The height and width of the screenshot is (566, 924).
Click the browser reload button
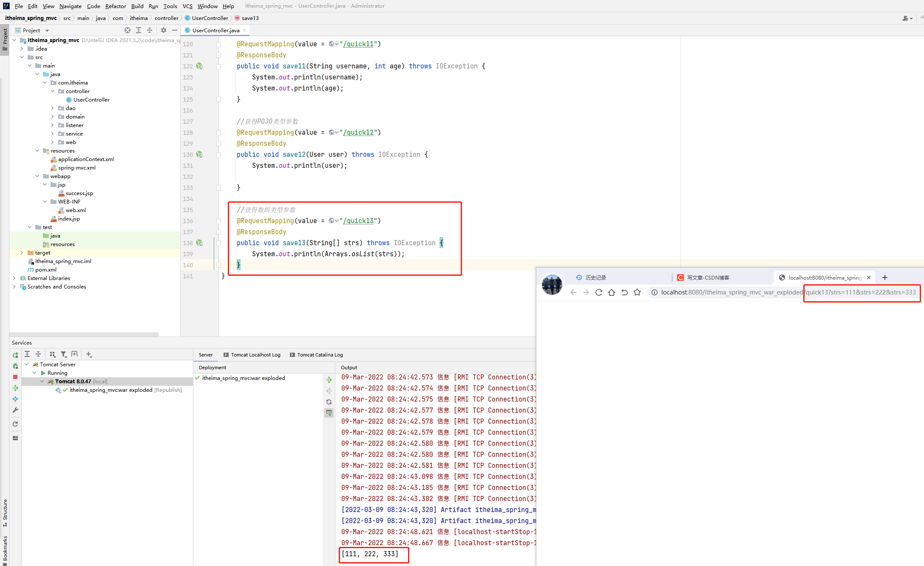point(598,292)
